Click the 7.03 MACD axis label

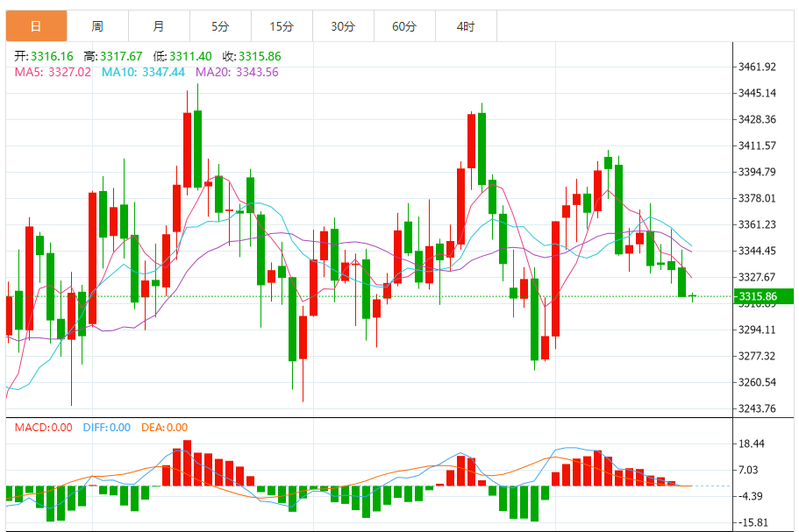pyautogui.click(x=748, y=470)
